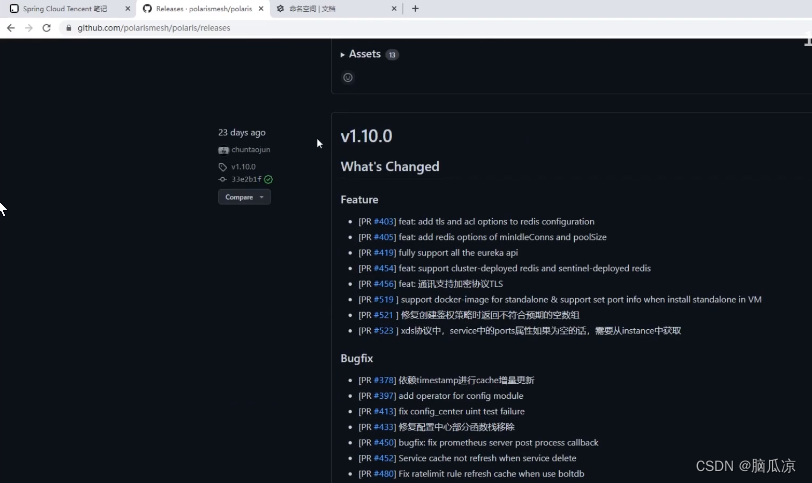Click the tag icon beside v1.10.0
This screenshot has width=812, height=483.
tap(223, 167)
